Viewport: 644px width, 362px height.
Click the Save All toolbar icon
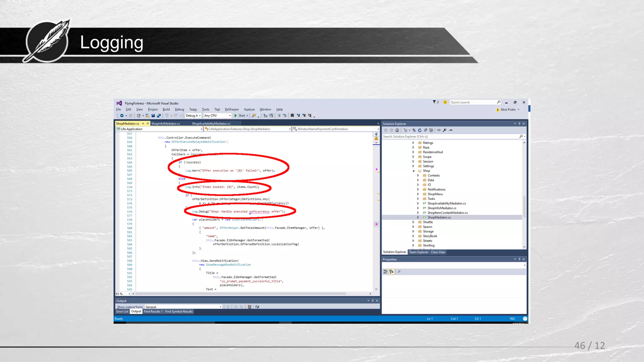click(x=159, y=116)
